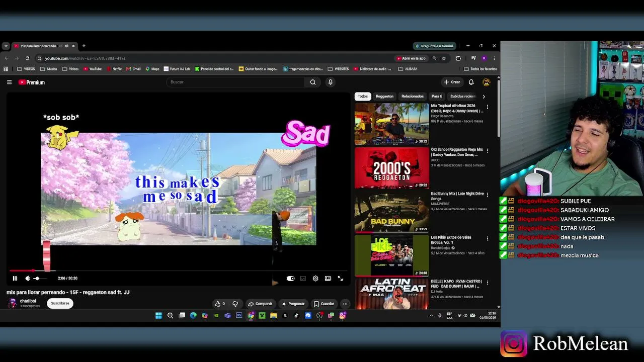Open YouTube notifications bell
Viewport: 644px width, 362px height.
471,82
